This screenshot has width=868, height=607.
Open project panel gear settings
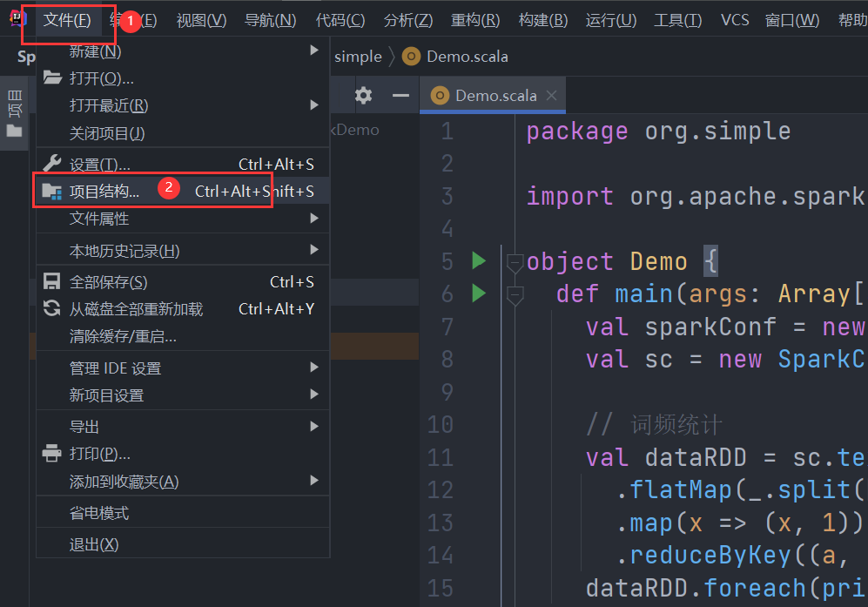[x=363, y=95]
